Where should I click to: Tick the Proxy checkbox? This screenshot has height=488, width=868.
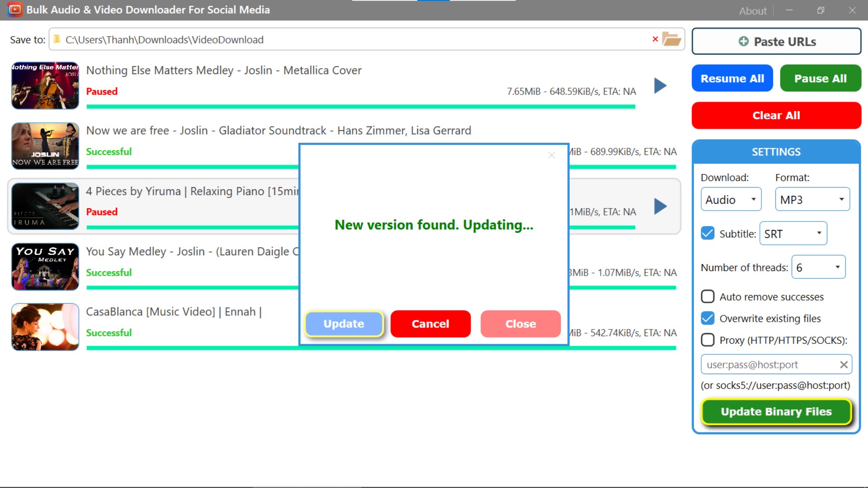click(708, 340)
